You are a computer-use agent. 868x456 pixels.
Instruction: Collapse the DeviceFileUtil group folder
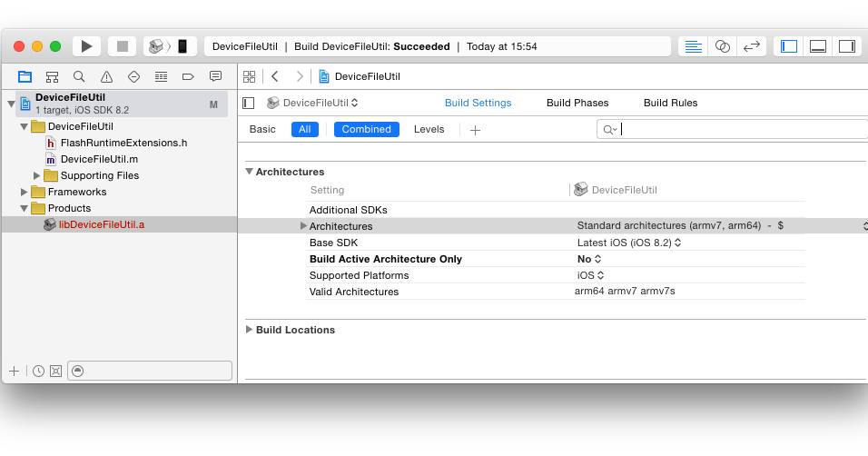coord(24,126)
